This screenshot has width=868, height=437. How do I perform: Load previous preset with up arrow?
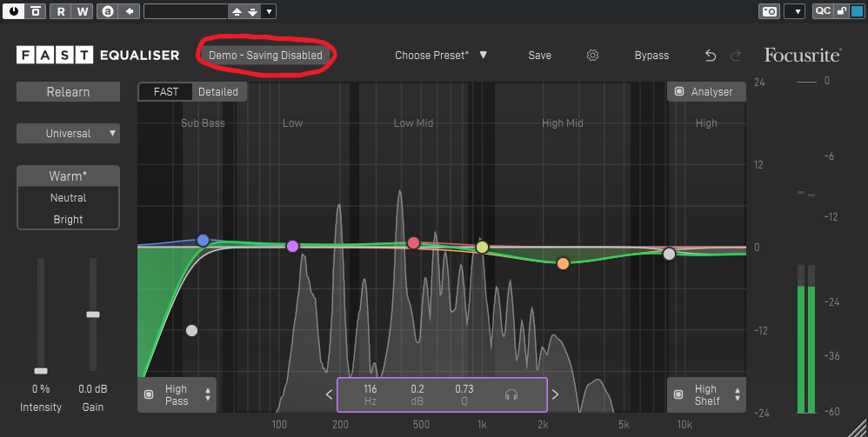click(237, 11)
